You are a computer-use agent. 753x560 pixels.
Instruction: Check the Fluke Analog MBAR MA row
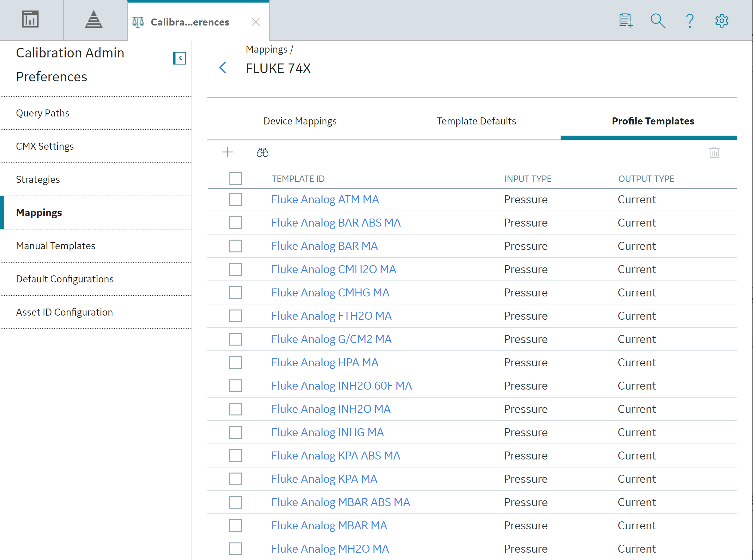pyautogui.click(x=235, y=526)
